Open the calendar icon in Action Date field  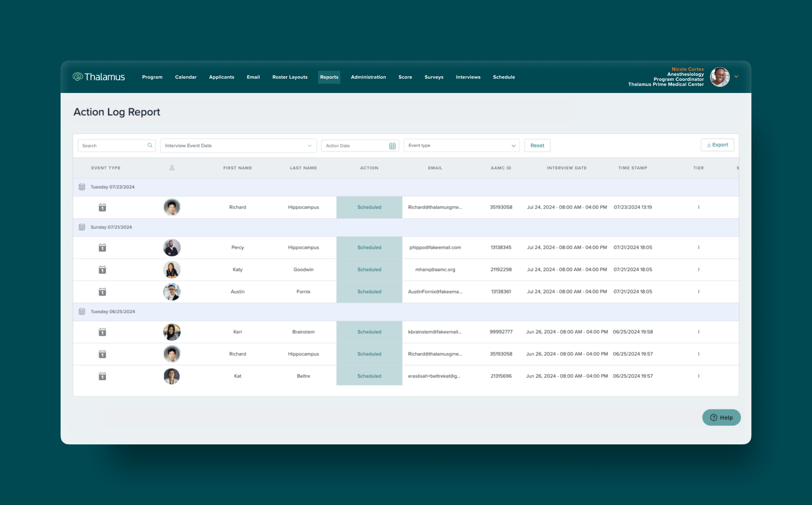tap(392, 145)
